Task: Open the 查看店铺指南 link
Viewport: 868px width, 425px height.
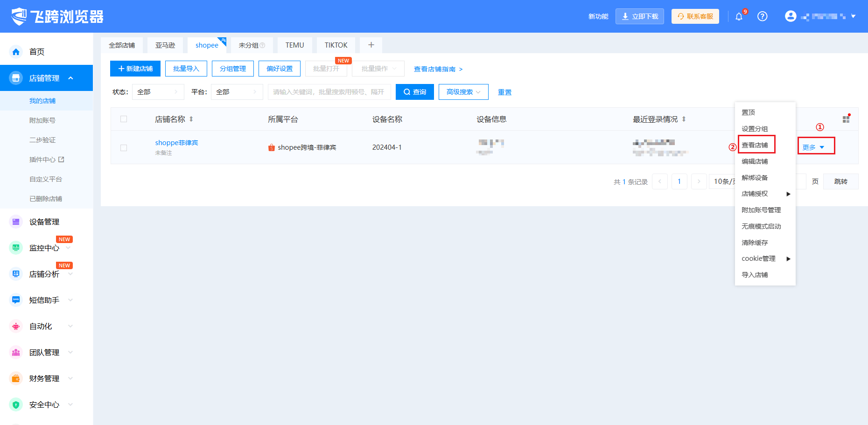Action: click(438, 69)
